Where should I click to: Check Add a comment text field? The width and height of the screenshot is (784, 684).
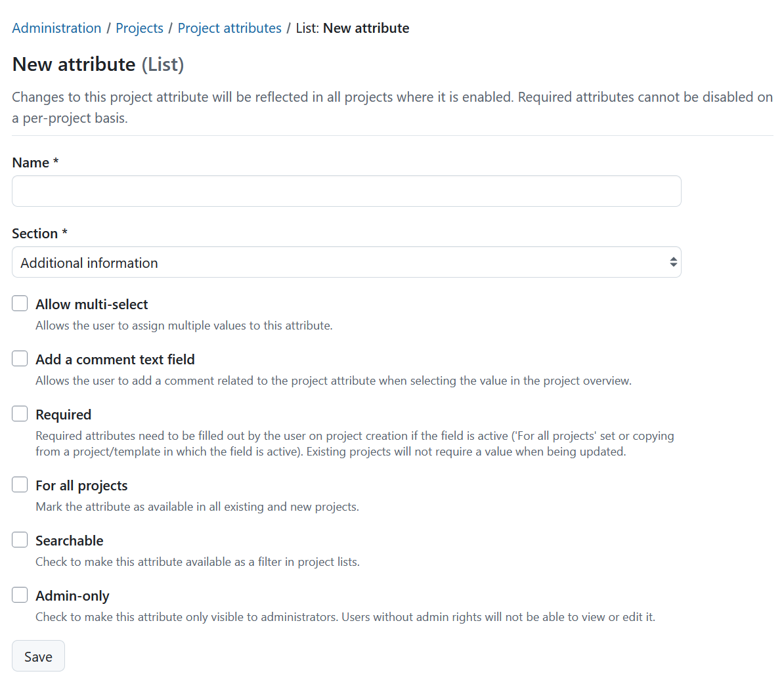pyautogui.click(x=19, y=358)
